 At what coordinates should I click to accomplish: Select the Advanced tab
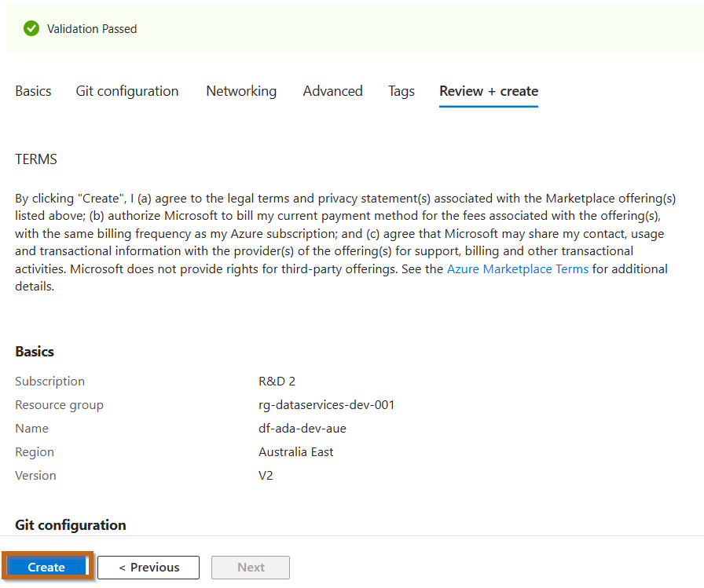tap(332, 91)
